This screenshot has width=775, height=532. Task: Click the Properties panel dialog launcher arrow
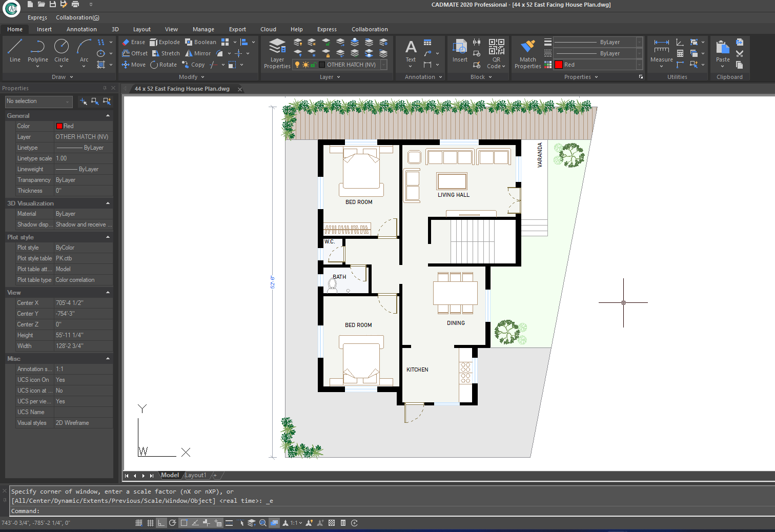point(641,77)
